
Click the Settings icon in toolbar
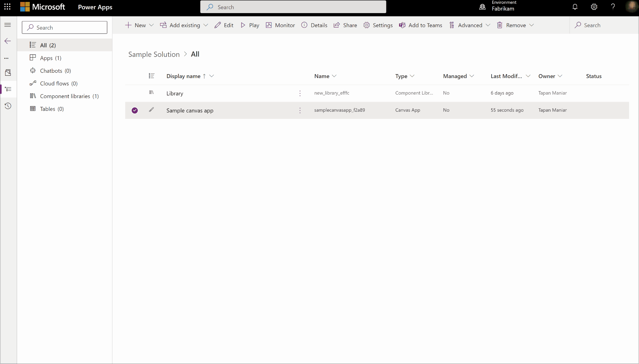tap(367, 25)
